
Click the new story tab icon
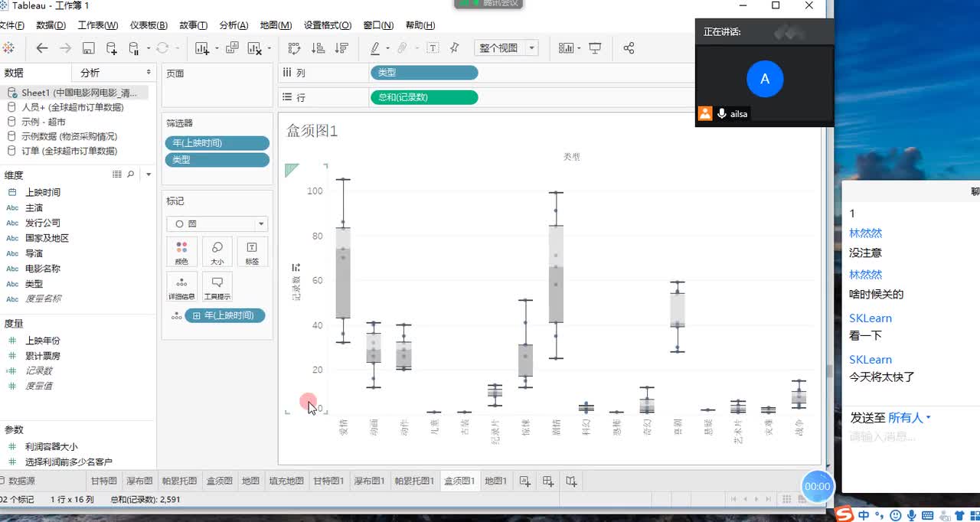pos(572,481)
